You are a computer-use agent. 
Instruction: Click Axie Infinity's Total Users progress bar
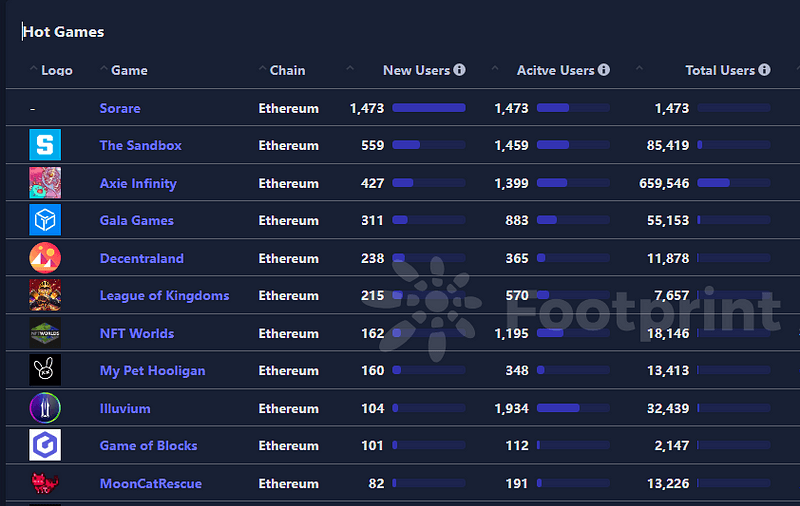click(x=734, y=183)
